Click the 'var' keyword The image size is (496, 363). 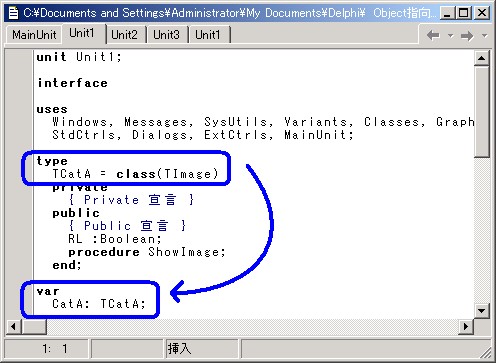click(48, 291)
